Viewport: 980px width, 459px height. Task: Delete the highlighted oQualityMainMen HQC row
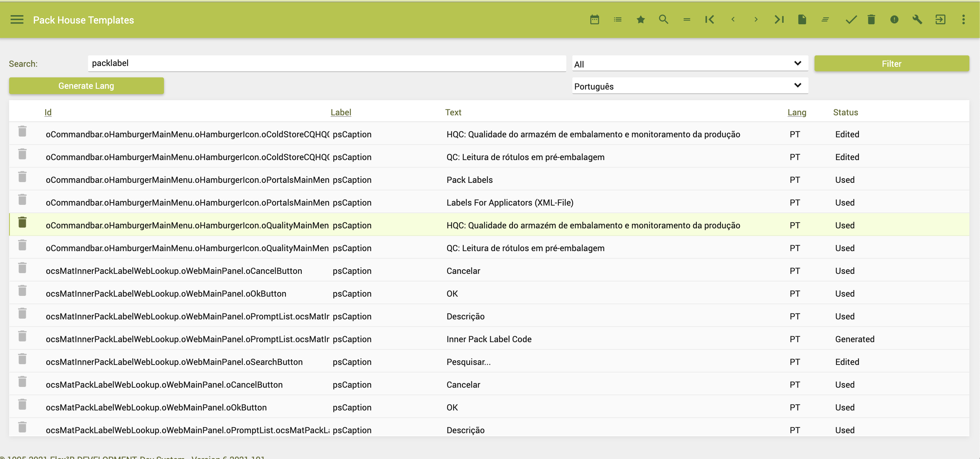(x=22, y=222)
